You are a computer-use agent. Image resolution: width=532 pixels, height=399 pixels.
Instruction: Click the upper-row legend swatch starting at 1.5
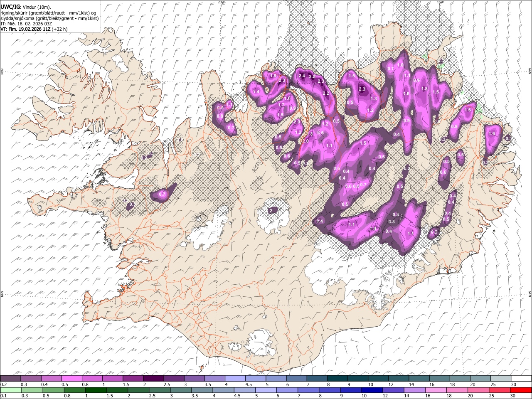coord(133,379)
